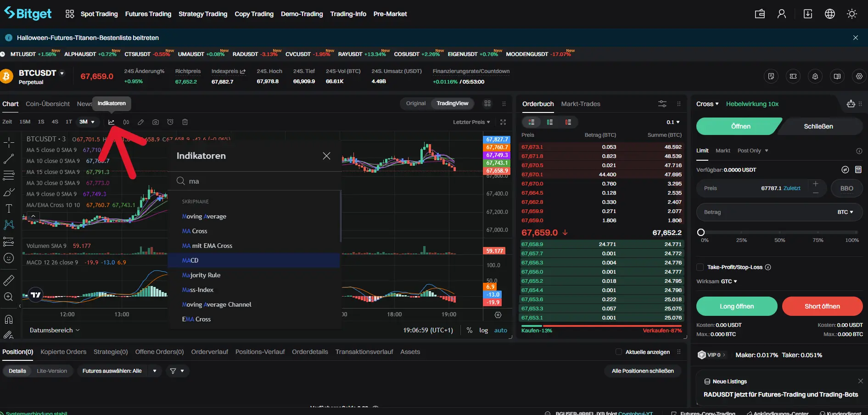
Task: Expand the Datumsbereich date range dropdown
Action: (x=55, y=331)
